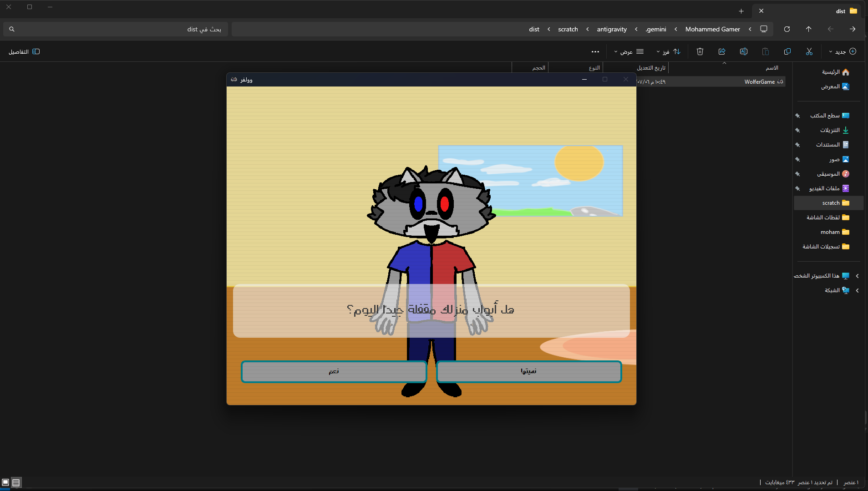Open the moham folder in sidebar
Image resolution: width=868 pixels, height=491 pixels.
coord(835,232)
